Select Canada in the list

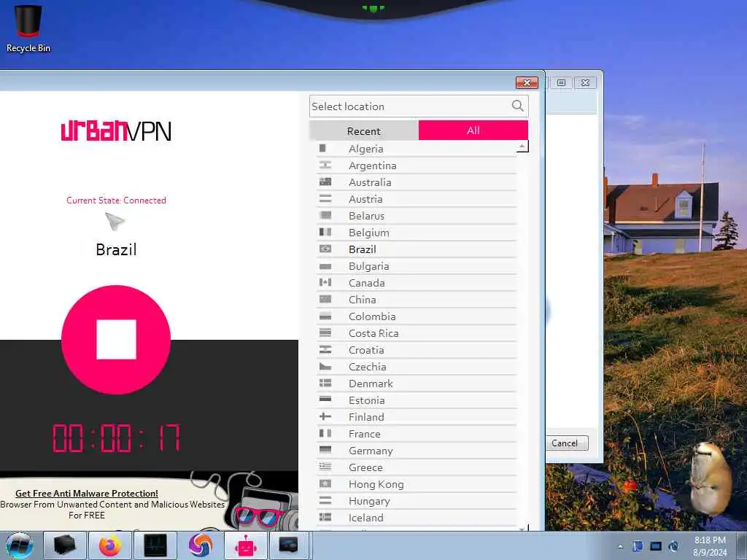(417, 283)
